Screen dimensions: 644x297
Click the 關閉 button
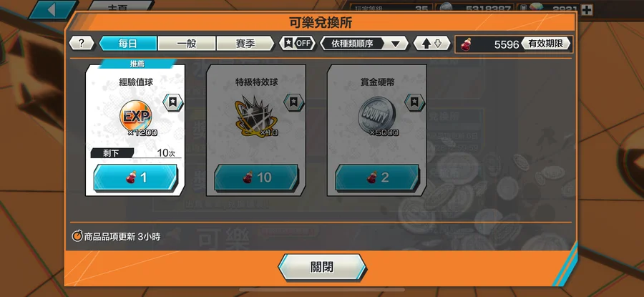click(x=322, y=268)
